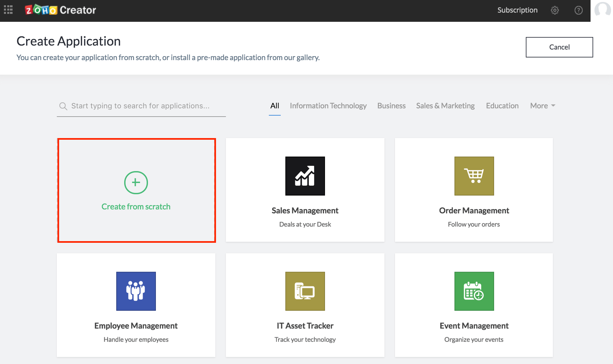Click the Zoho Creator logo

[x=60, y=10]
